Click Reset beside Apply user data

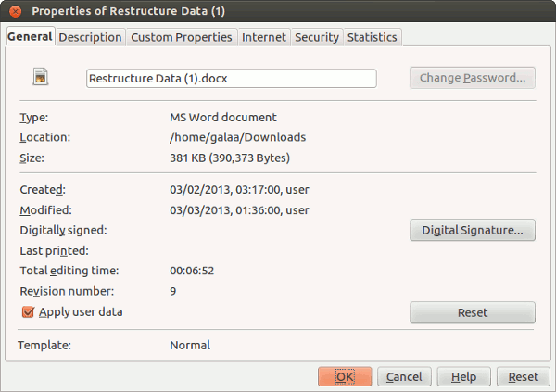472,312
